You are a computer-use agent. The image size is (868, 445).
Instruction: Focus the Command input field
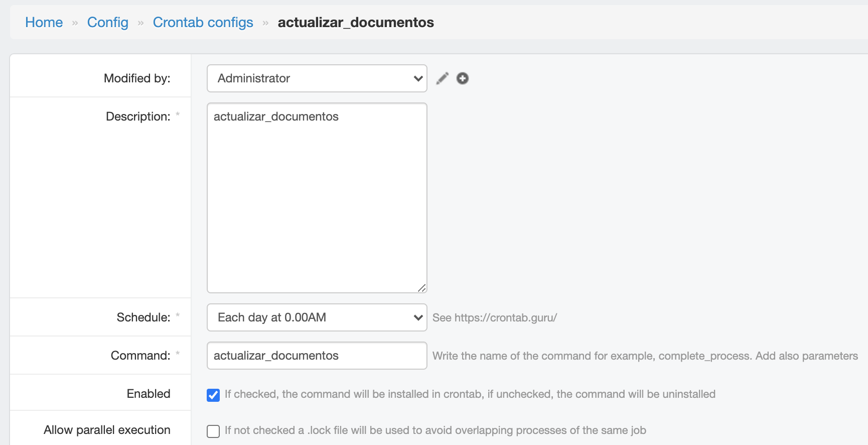pyautogui.click(x=317, y=356)
